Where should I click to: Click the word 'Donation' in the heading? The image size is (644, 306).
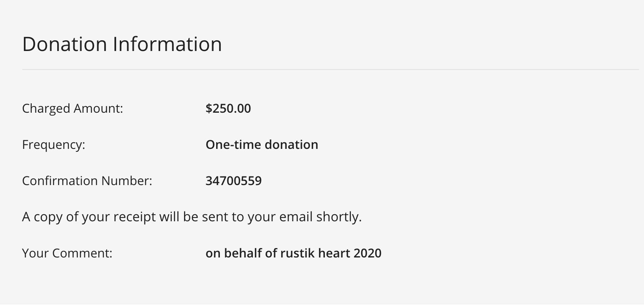coord(65,44)
